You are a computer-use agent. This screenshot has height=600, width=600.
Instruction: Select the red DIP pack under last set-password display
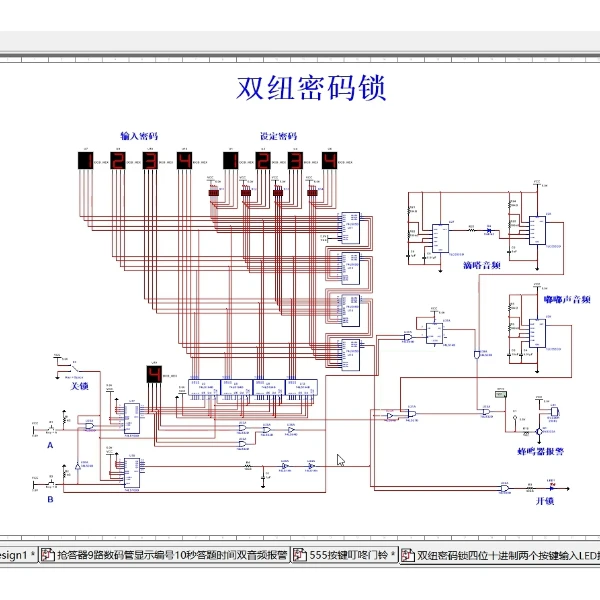click(x=312, y=193)
